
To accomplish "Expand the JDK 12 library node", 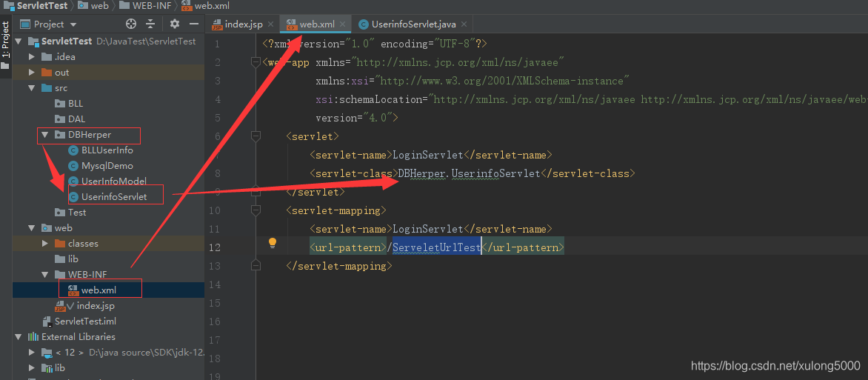I will [x=31, y=353].
